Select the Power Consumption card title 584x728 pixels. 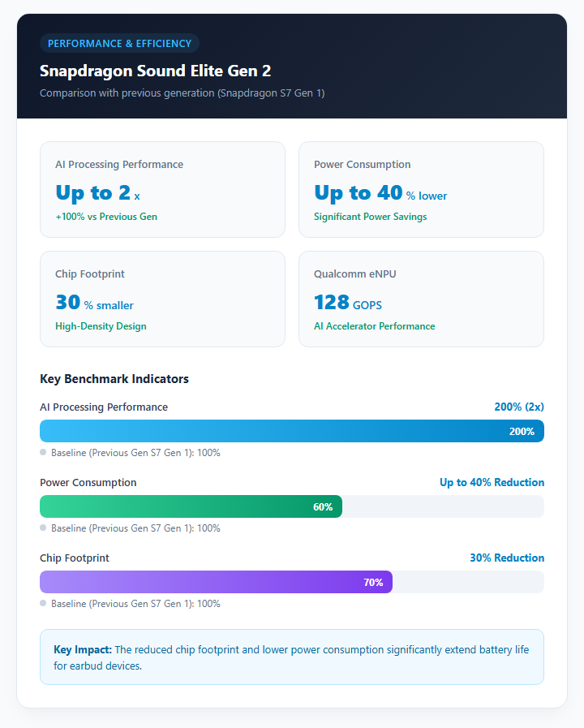coord(363,165)
